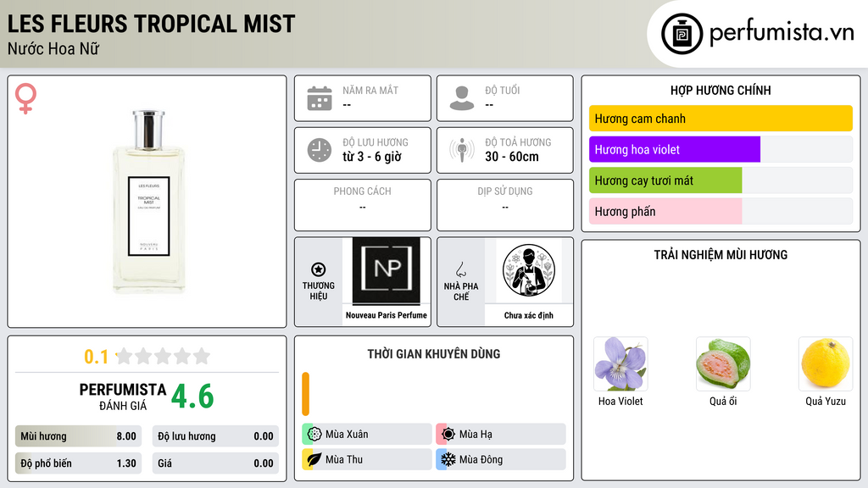Click the calendar icon beside Năm ra mắt
The height and width of the screenshot is (488, 868).
pyautogui.click(x=320, y=98)
